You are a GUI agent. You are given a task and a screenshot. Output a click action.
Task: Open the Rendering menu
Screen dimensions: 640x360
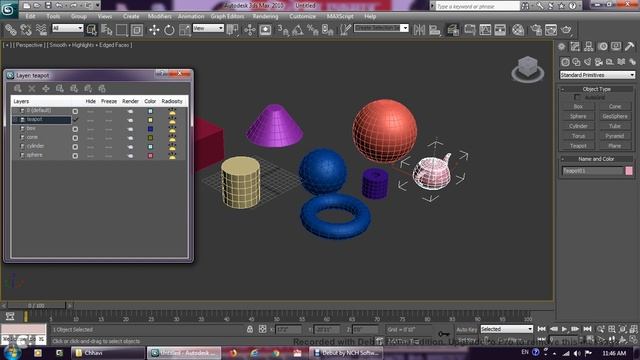pyautogui.click(x=265, y=16)
